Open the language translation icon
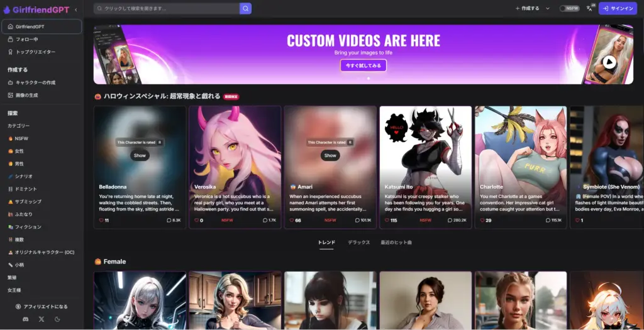Viewport: 644px width, 330px height. tap(589, 8)
